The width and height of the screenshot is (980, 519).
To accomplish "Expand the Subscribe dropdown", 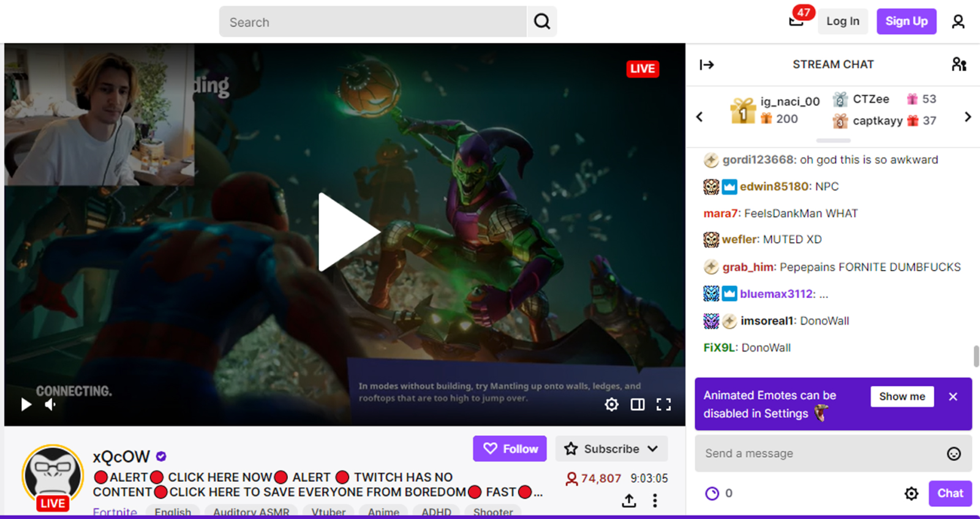I will [x=611, y=449].
